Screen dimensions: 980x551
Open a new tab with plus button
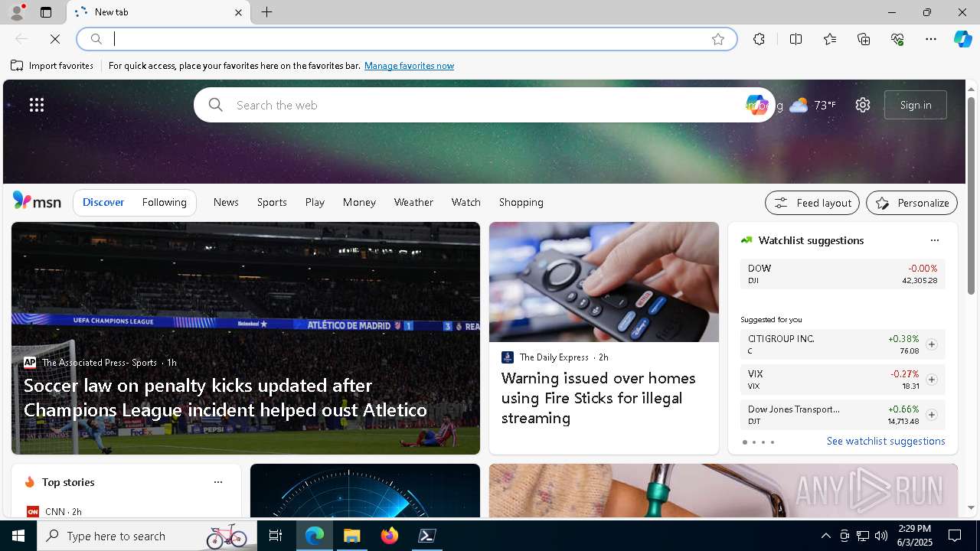tap(267, 12)
